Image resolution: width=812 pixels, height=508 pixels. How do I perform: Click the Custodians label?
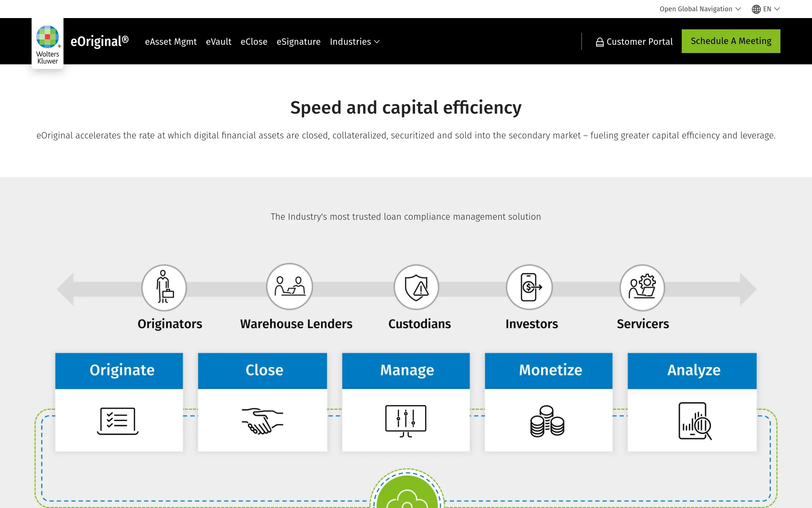(x=420, y=324)
